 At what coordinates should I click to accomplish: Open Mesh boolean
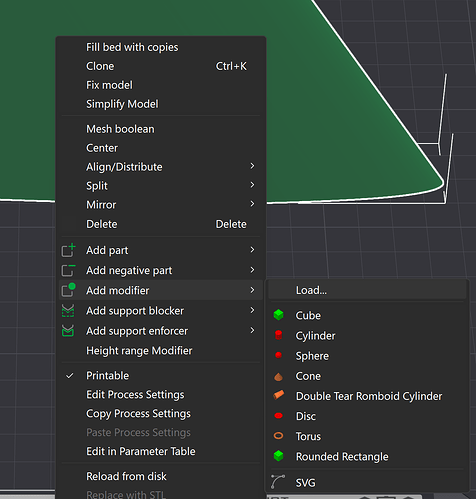pyautogui.click(x=160, y=129)
